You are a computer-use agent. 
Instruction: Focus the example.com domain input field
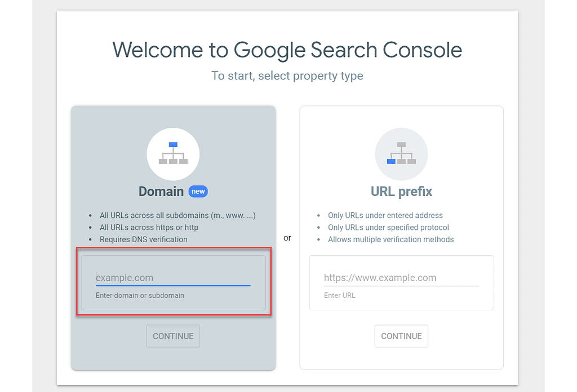[x=173, y=278]
